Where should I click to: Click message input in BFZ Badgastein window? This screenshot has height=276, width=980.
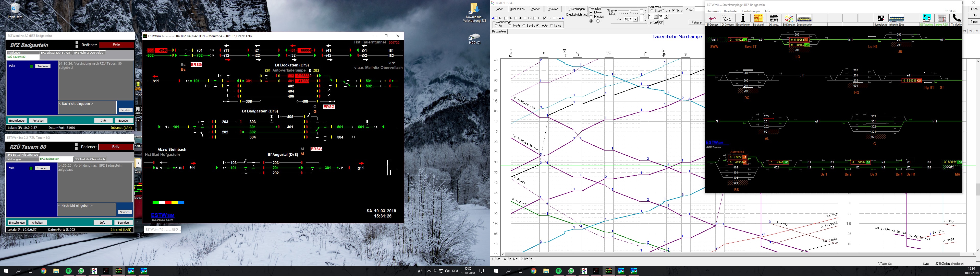(x=87, y=107)
